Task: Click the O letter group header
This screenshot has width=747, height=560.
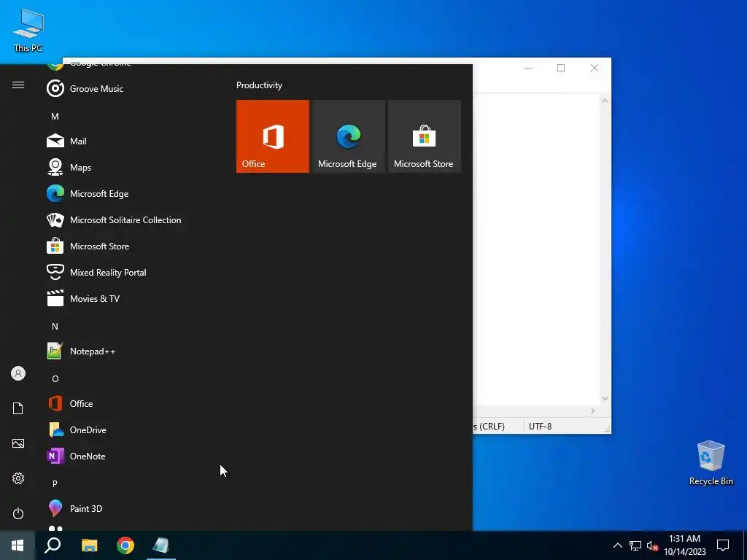Action: click(55, 378)
